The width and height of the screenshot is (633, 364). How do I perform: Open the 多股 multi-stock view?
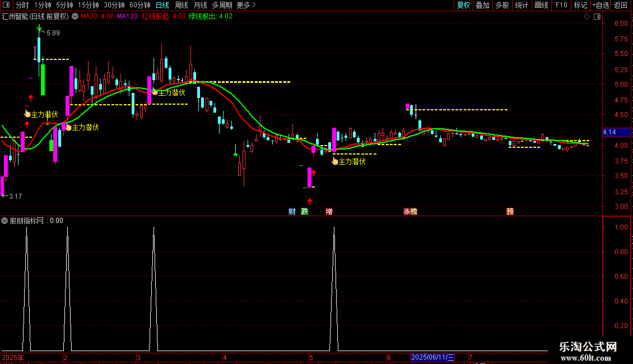[x=502, y=5]
